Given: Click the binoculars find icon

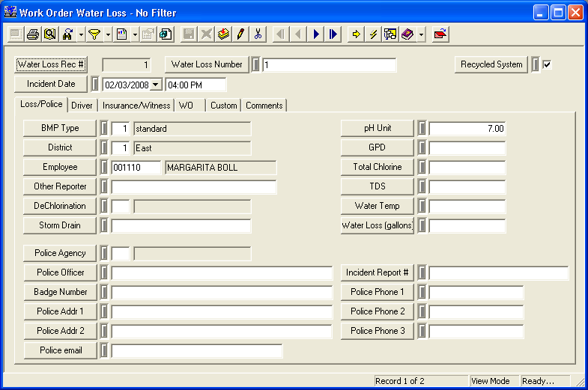Looking at the screenshot, I should 68,34.
